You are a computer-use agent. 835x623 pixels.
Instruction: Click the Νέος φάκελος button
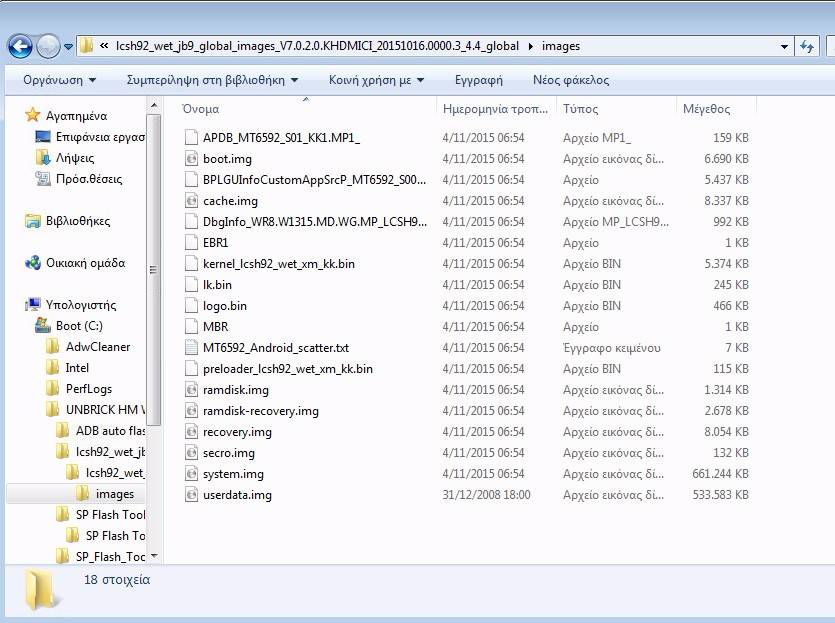(x=570, y=80)
